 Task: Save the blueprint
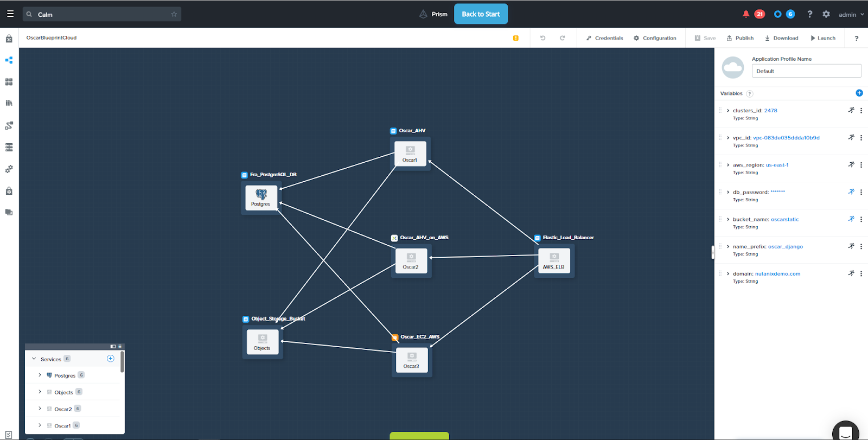pos(705,38)
